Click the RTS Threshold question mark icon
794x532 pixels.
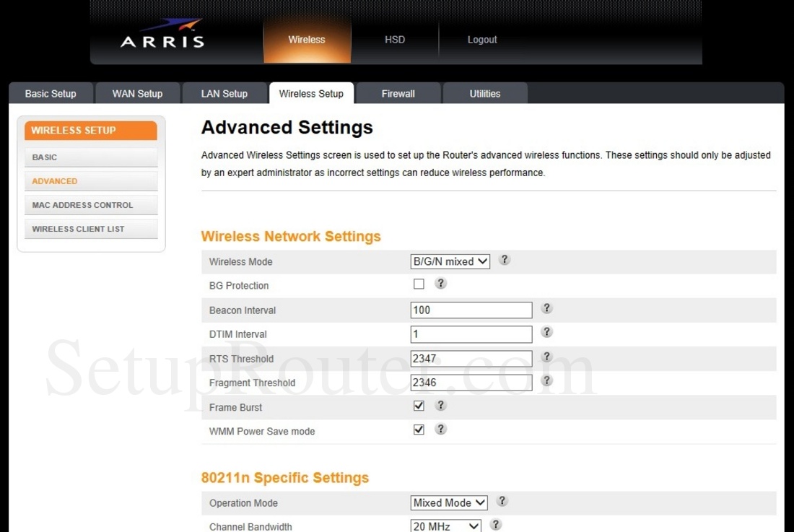click(546, 357)
